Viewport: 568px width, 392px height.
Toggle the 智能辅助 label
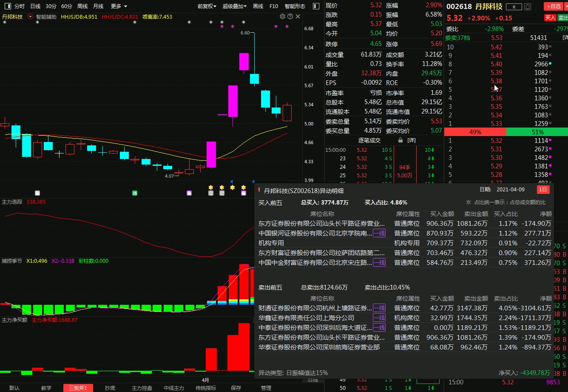[46, 17]
